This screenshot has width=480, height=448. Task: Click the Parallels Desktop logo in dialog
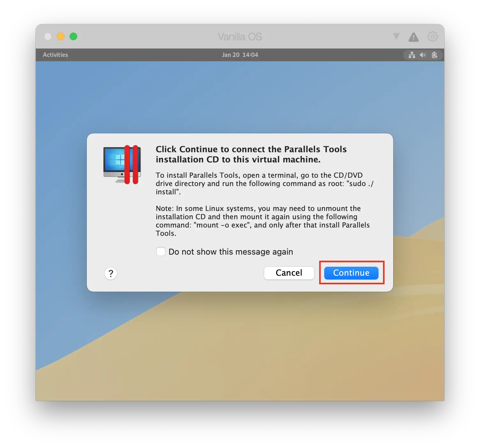click(122, 165)
